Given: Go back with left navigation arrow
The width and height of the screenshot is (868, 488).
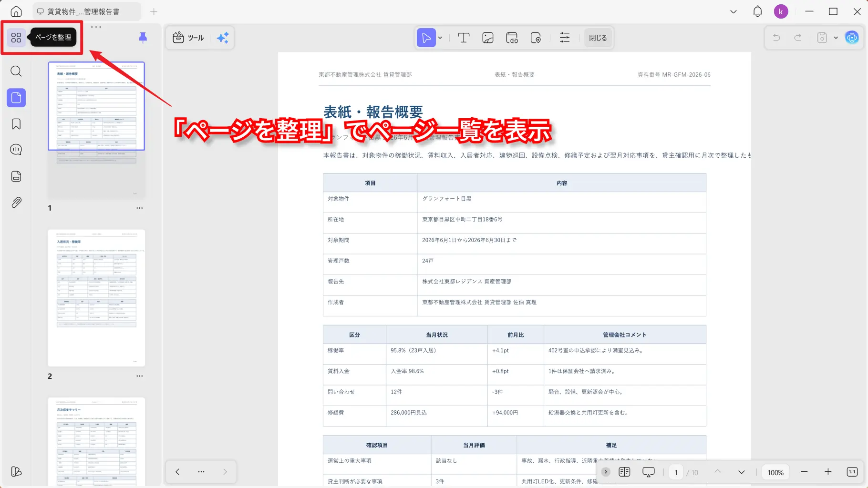Looking at the screenshot, I should [x=177, y=472].
